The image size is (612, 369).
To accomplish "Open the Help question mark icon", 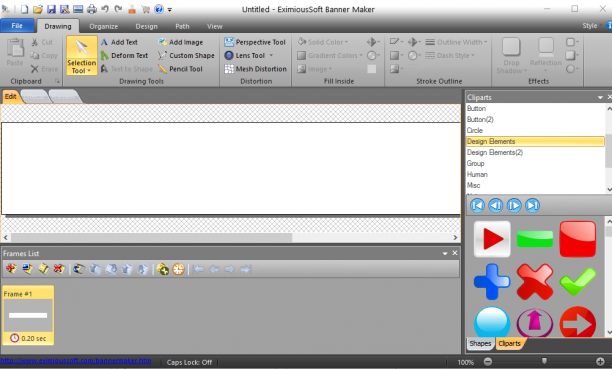I will pyautogui.click(x=159, y=9).
